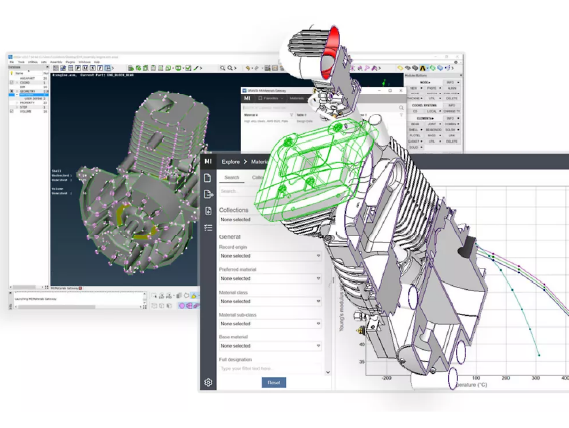This screenshot has height=428, width=569.
Task: Toggle the VOLUME row checkbox
Action: pos(12,111)
